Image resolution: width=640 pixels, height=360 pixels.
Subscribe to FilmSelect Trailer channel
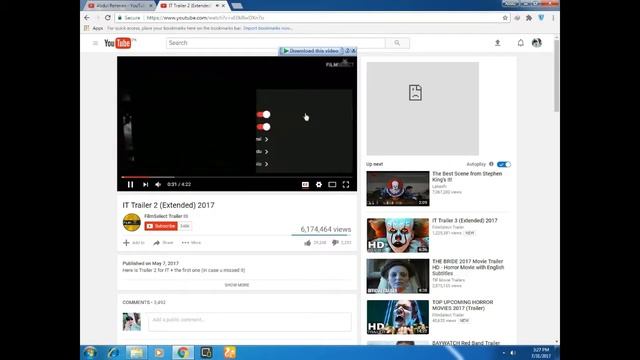tap(161, 226)
